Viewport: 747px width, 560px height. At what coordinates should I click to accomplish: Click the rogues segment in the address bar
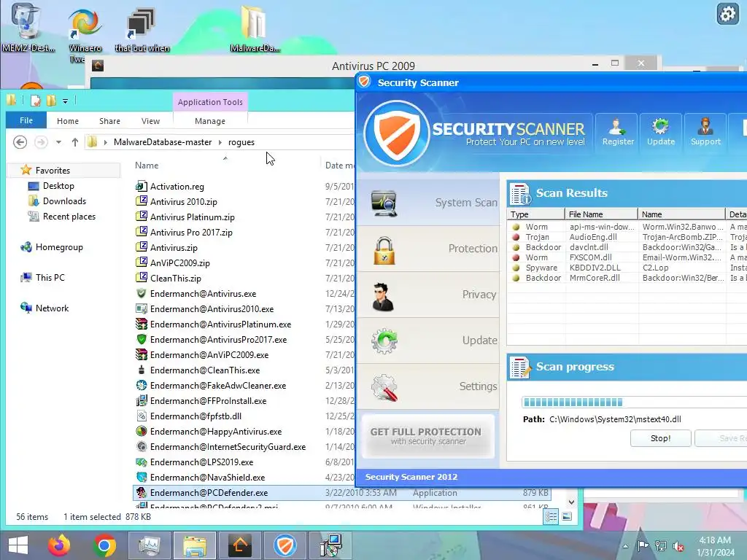[241, 142]
